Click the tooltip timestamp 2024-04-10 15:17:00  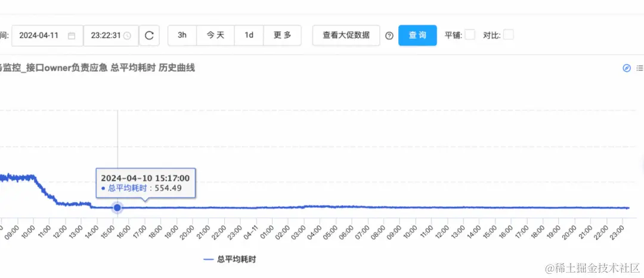click(x=145, y=178)
